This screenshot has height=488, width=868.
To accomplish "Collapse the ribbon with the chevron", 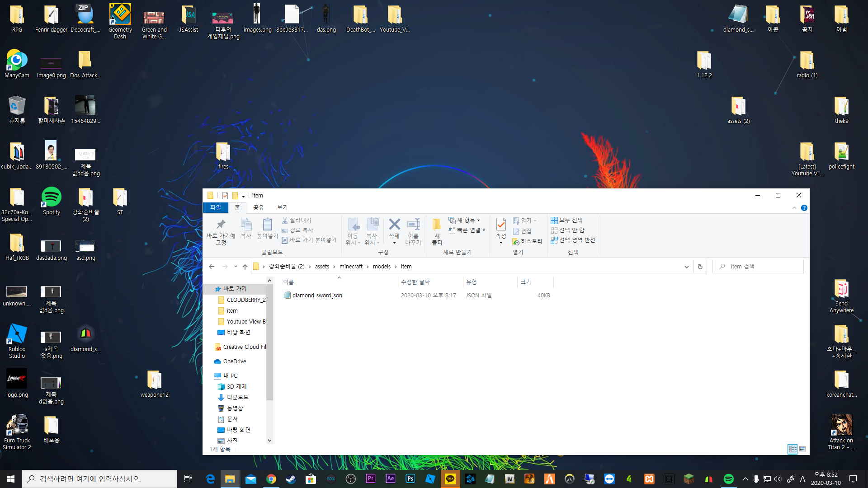I will point(794,208).
